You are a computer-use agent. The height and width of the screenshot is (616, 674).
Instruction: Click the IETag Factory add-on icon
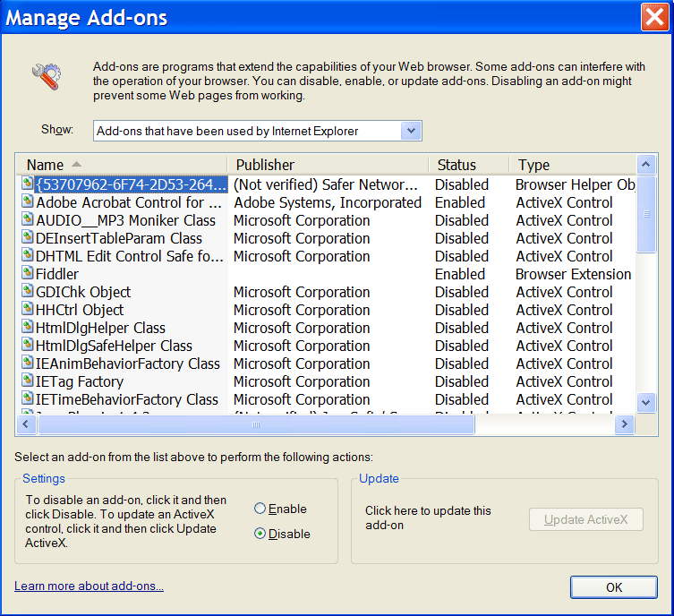(x=27, y=380)
